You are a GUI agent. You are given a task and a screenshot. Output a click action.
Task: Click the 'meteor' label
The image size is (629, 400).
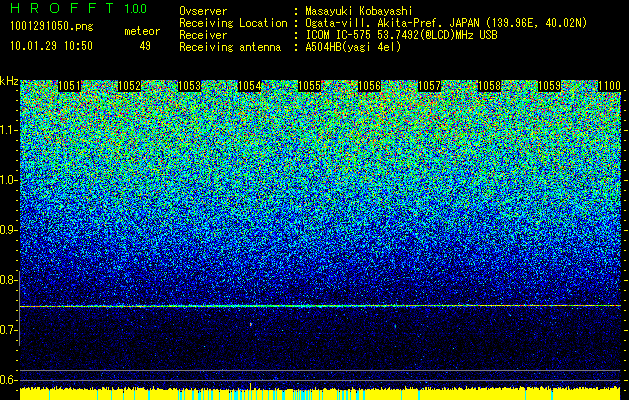[142, 31]
